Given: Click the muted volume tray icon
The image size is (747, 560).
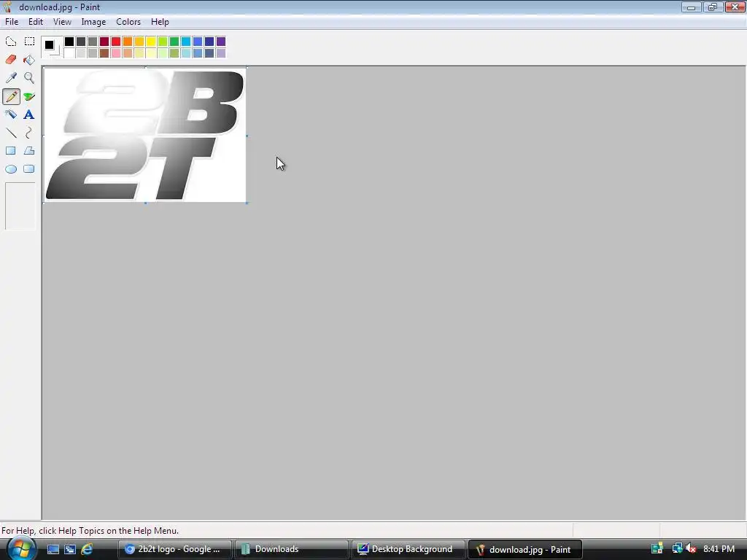Looking at the screenshot, I should [x=691, y=548].
